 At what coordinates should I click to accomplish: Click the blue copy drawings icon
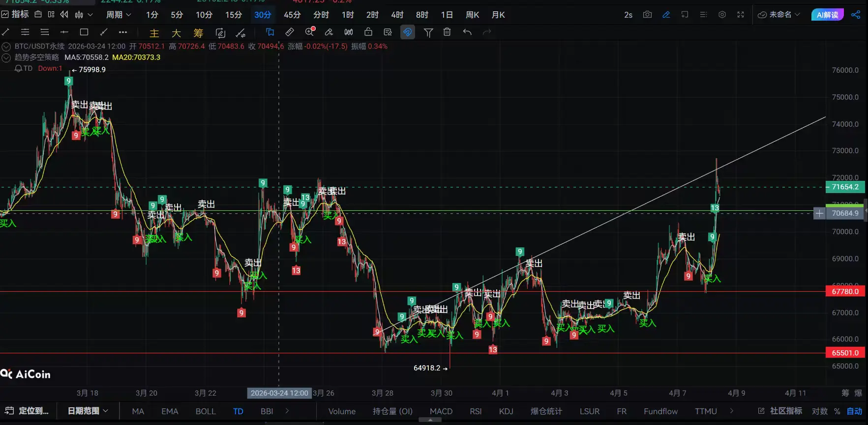[270, 32]
